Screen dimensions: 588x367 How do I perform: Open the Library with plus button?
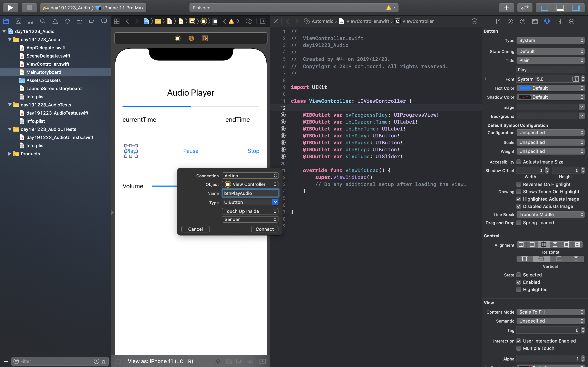click(x=506, y=8)
